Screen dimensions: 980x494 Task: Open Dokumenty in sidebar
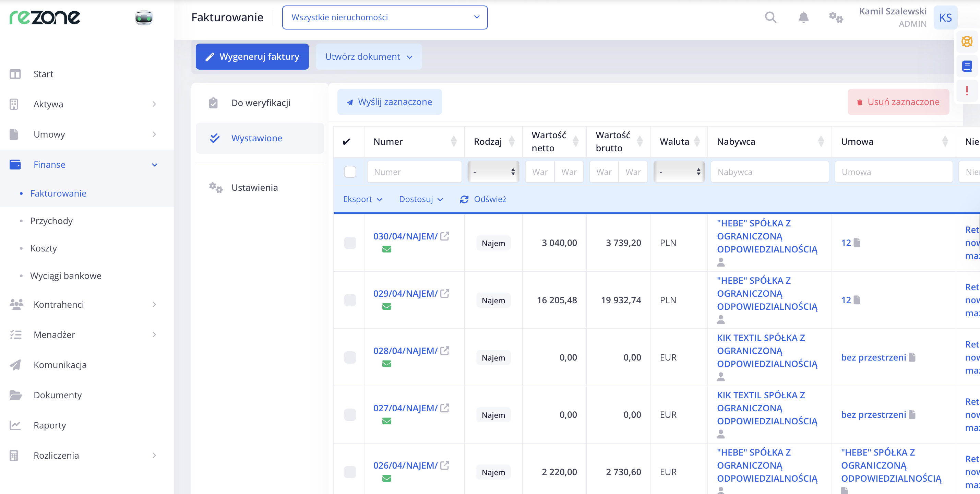point(87,395)
